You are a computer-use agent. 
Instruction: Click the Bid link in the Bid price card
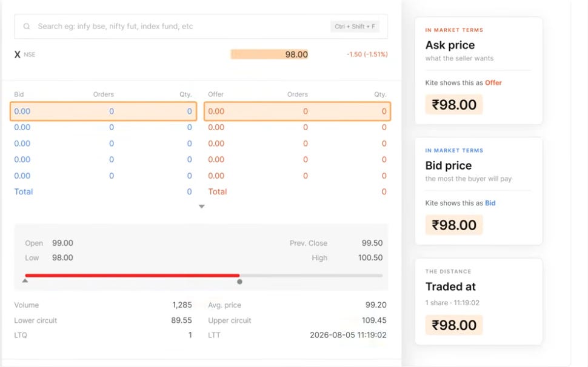(490, 203)
